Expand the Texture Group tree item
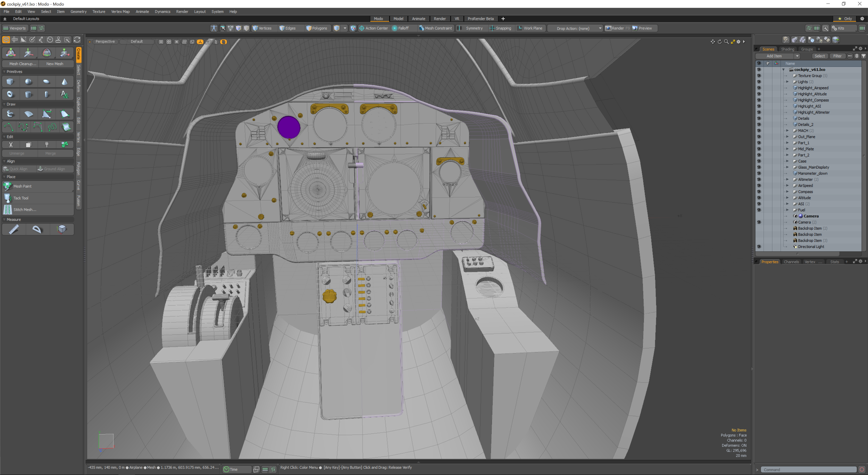Image resolution: width=868 pixels, height=475 pixels. pyautogui.click(x=787, y=75)
